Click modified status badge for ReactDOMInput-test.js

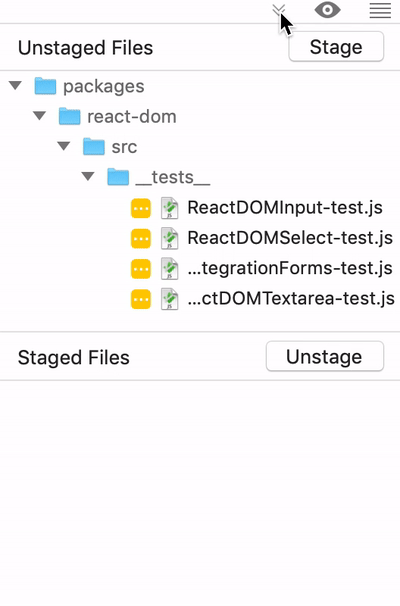(x=141, y=208)
